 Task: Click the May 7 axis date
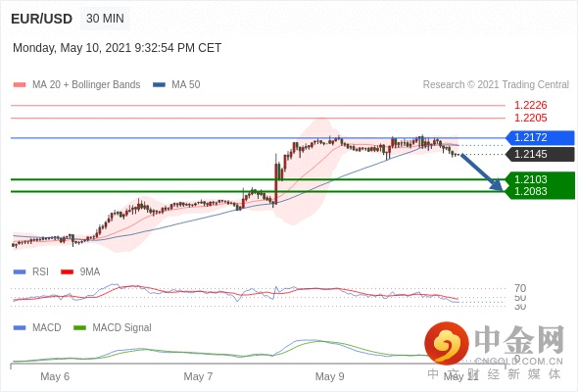click(198, 376)
